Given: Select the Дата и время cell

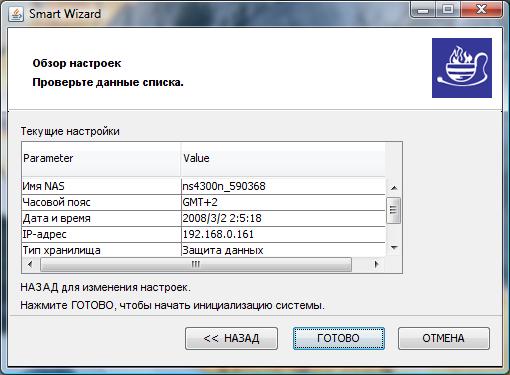Looking at the screenshot, I should tap(101, 218).
